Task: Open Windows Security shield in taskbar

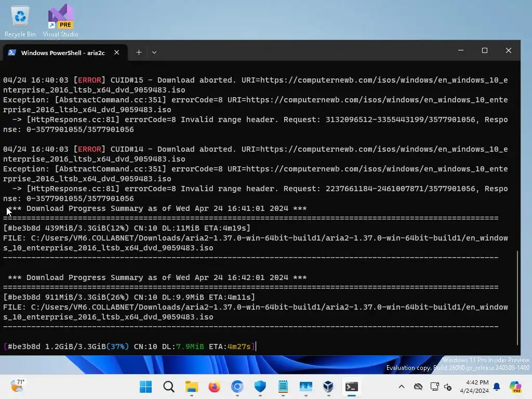Action: (260, 387)
